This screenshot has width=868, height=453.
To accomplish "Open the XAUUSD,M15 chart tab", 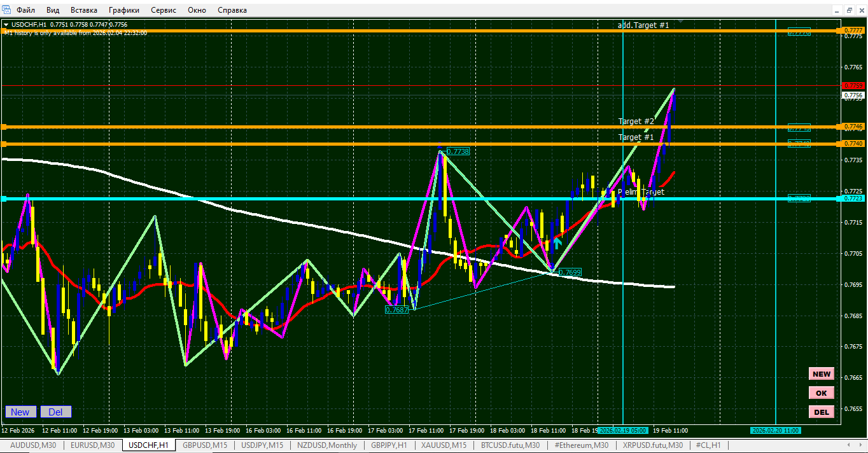I will 444,445.
